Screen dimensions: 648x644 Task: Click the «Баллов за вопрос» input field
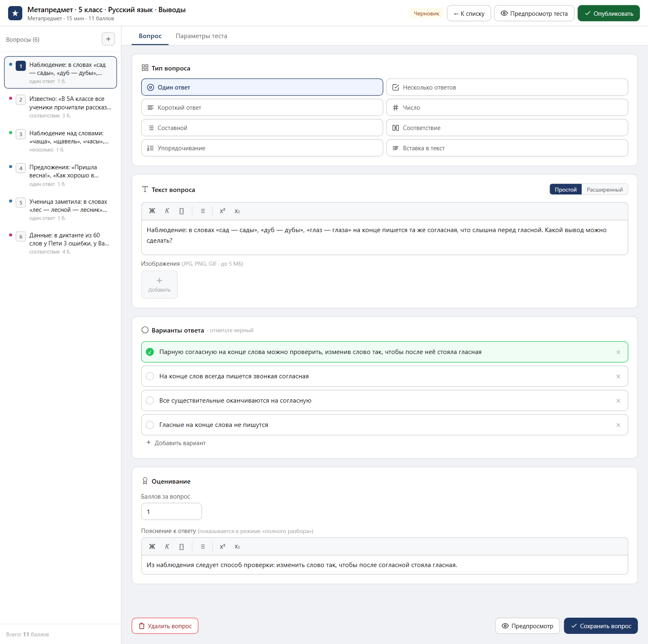171,512
